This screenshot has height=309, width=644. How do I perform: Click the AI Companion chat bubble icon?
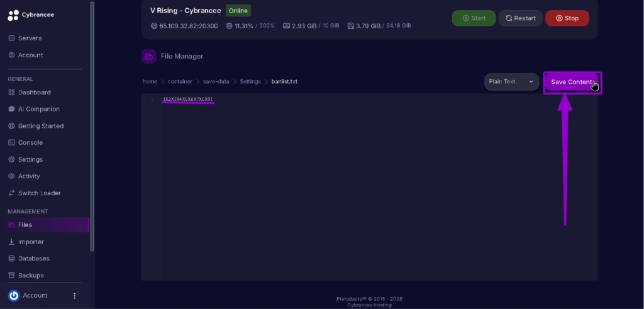tap(11, 110)
